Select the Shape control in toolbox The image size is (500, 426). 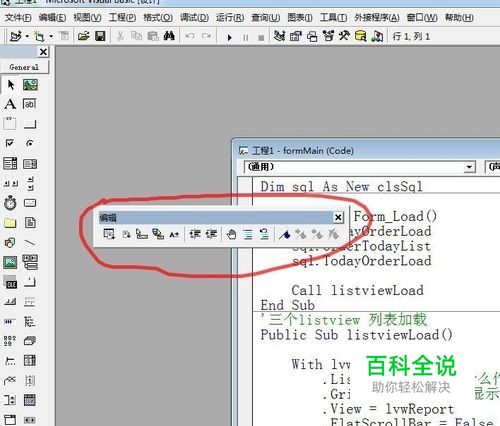click(10, 243)
